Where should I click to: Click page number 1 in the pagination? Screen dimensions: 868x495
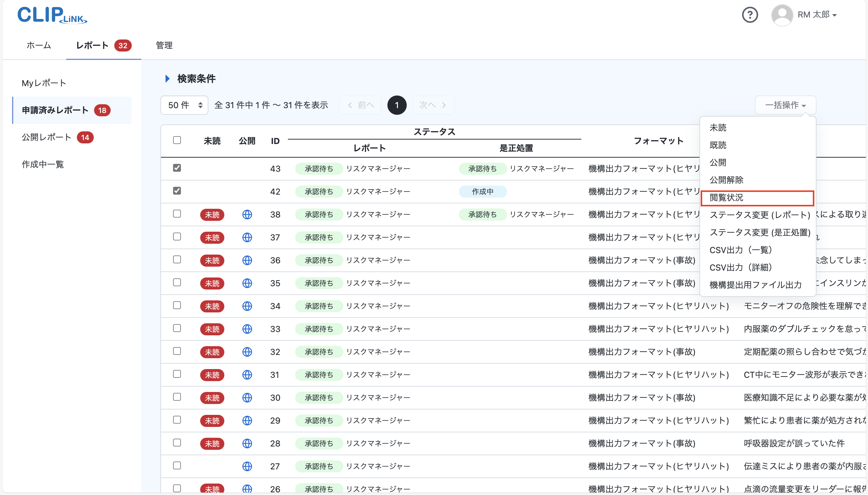(396, 105)
